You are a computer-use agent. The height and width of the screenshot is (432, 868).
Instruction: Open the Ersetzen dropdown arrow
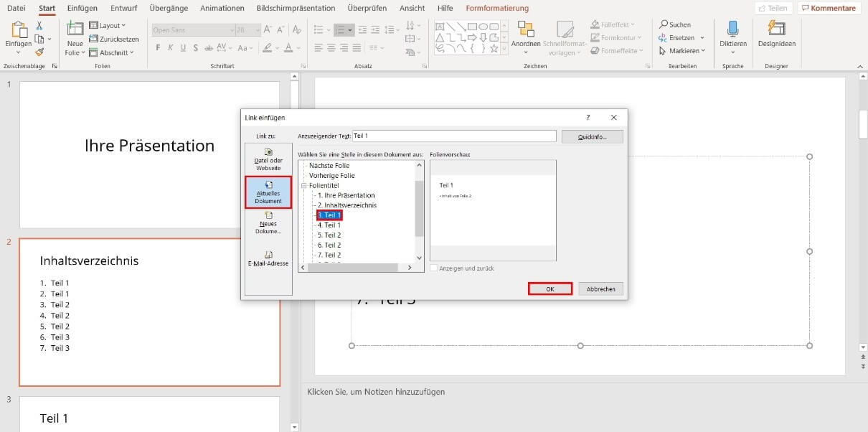point(702,38)
